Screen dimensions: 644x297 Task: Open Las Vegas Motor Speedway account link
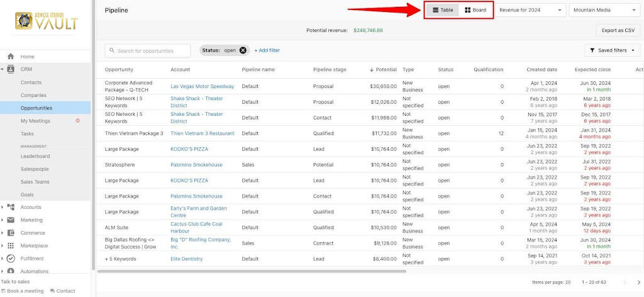click(203, 86)
